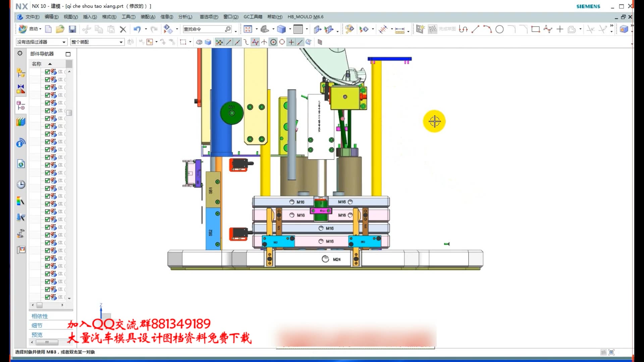Expand the 预览 preview section
Image resolution: width=644 pixels, height=362 pixels.
pos(37,335)
